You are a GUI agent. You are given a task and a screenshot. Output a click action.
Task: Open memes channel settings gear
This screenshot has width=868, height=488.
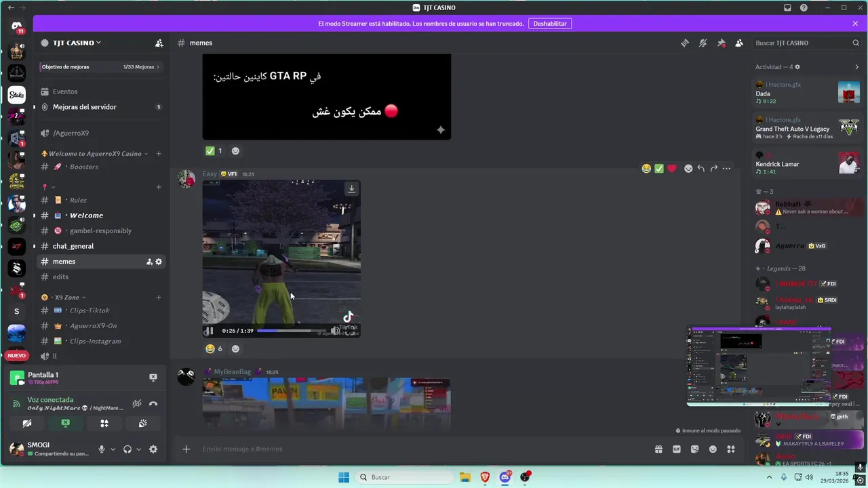coord(159,262)
